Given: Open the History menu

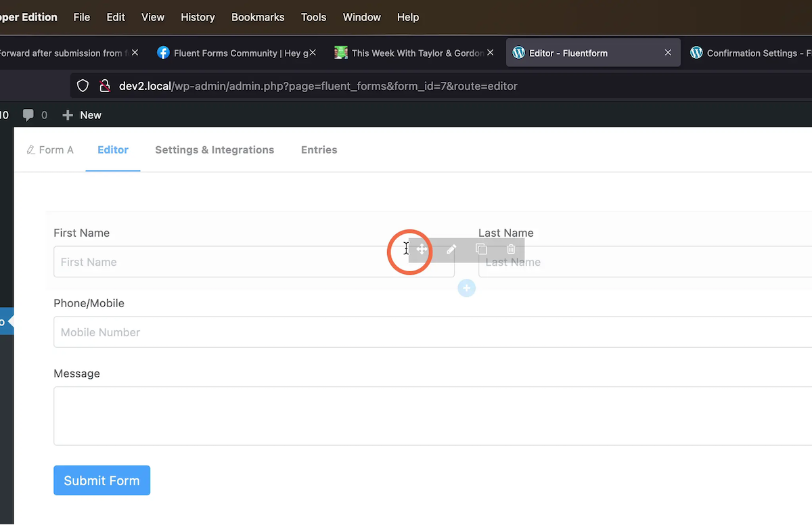Looking at the screenshot, I should pyautogui.click(x=197, y=17).
